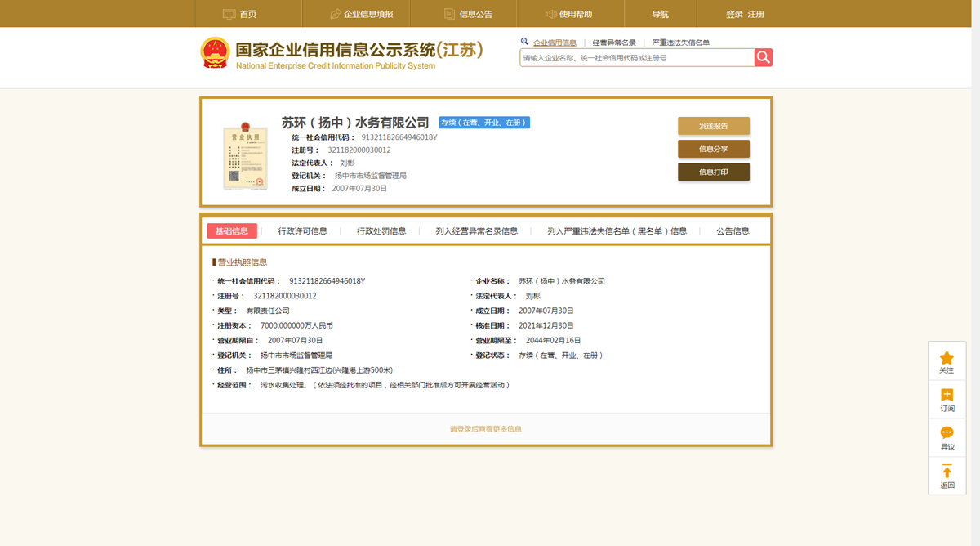The width and height of the screenshot is (980, 546).
Task: Focus the enterprise name search input
Action: (x=637, y=58)
